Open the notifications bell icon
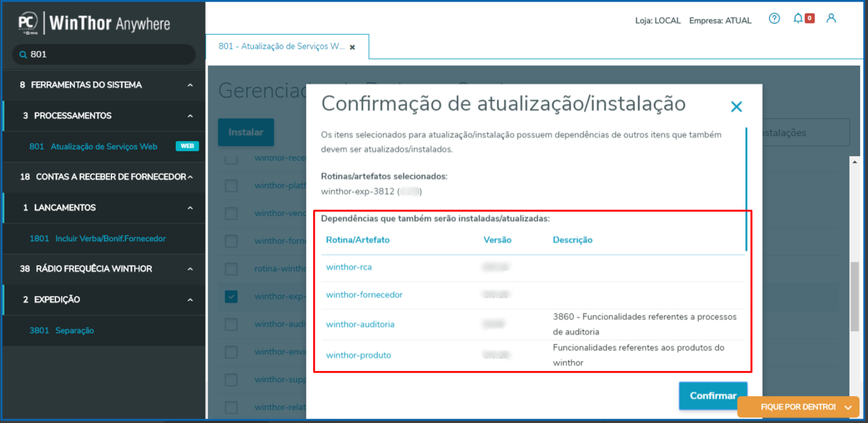The image size is (868, 423). click(x=798, y=18)
